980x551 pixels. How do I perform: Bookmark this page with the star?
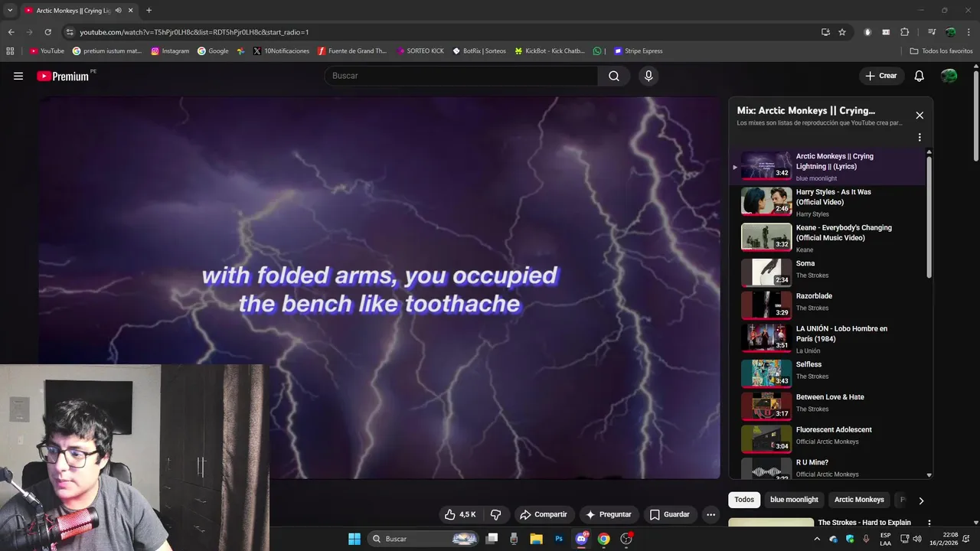coord(842,32)
